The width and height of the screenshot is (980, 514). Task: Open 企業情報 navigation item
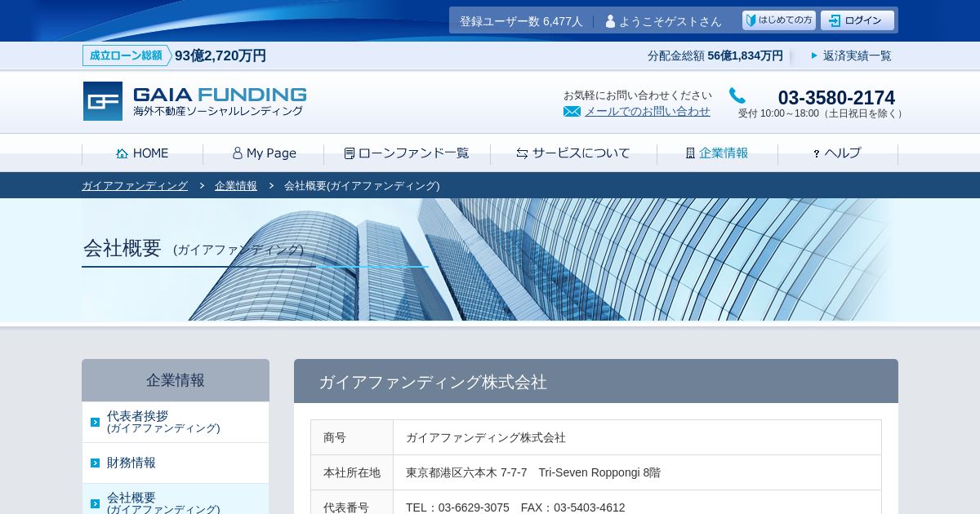coord(717,153)
